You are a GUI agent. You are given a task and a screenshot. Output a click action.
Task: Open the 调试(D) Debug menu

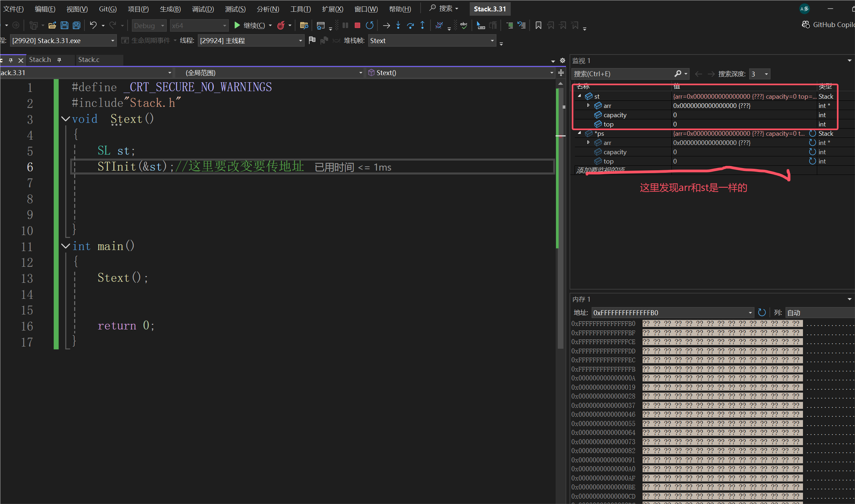203,9
